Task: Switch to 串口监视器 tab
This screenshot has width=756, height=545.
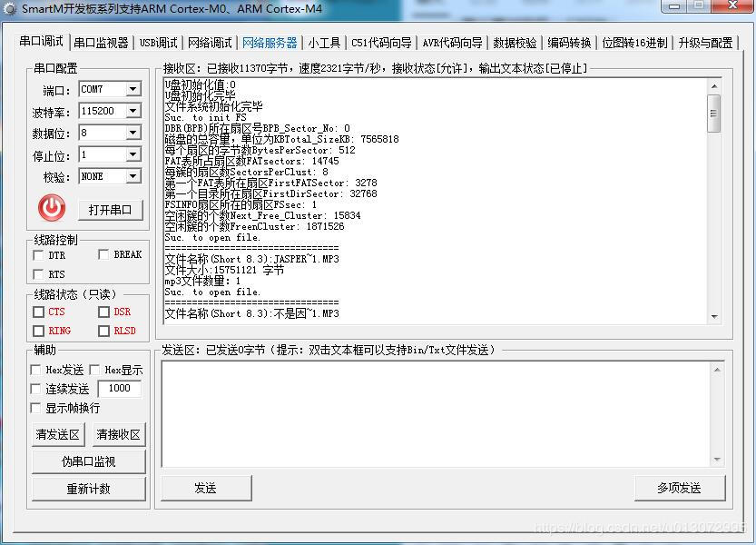Action: coord(102,43)
